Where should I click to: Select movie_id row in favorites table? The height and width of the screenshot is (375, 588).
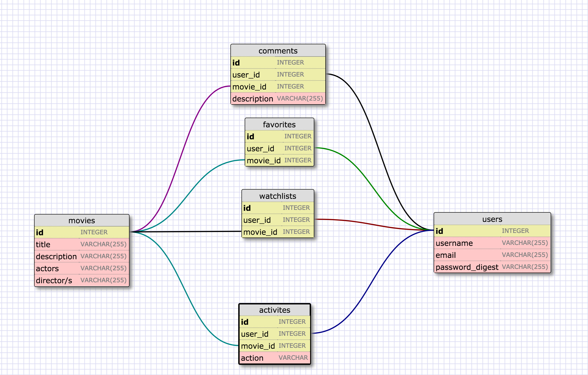coord(279,160)
